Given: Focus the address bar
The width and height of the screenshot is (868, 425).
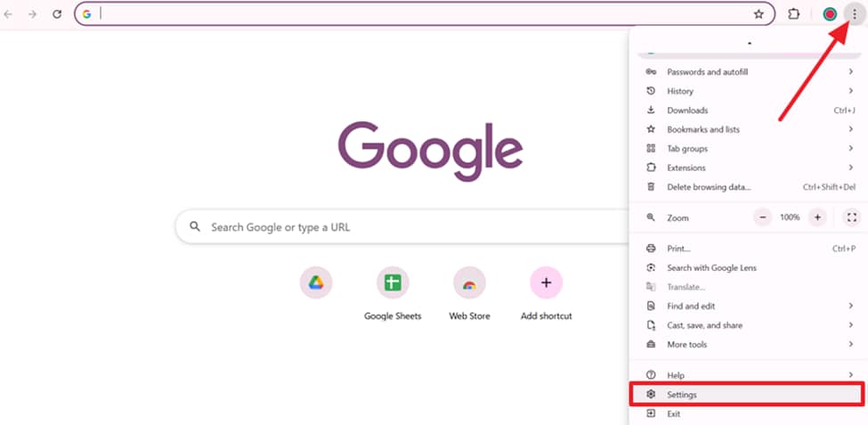Looking at the screenshot, I should 425,14.
